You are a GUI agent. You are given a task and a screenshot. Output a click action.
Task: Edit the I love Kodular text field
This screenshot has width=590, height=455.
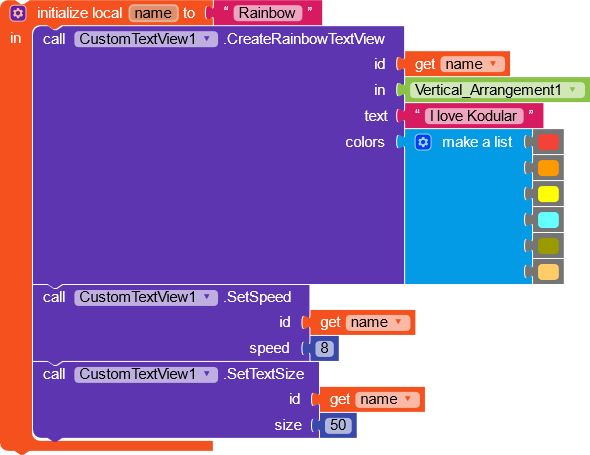click(x=474, y=116)
